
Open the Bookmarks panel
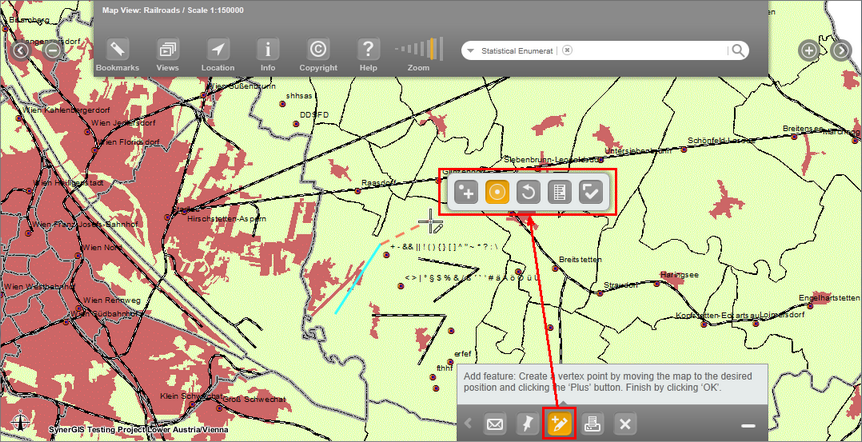[117, 50]
